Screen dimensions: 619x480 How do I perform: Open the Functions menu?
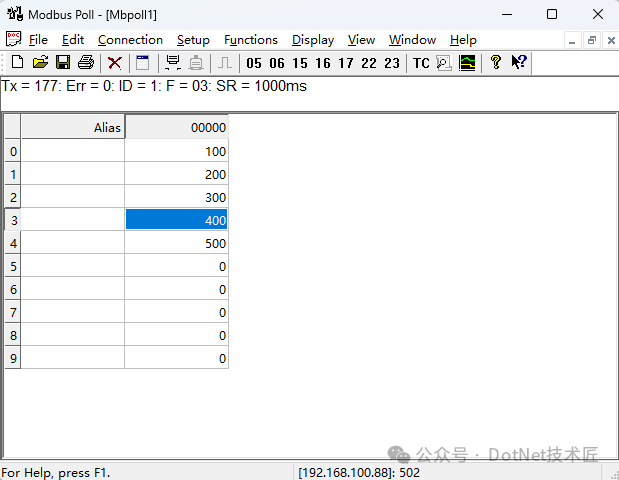[x=251, y=40]
